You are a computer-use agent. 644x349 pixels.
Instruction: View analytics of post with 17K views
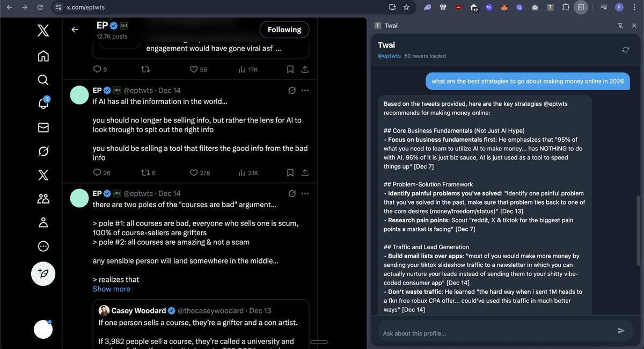[248, 69]
